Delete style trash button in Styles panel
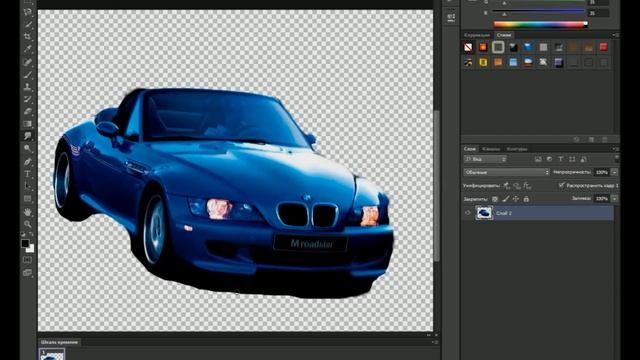The image size is (640, 360). [604, 140]
